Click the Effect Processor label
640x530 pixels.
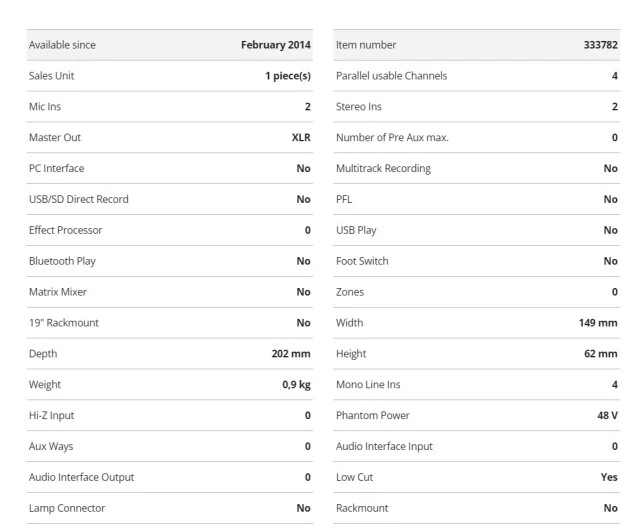coord(65,230)
